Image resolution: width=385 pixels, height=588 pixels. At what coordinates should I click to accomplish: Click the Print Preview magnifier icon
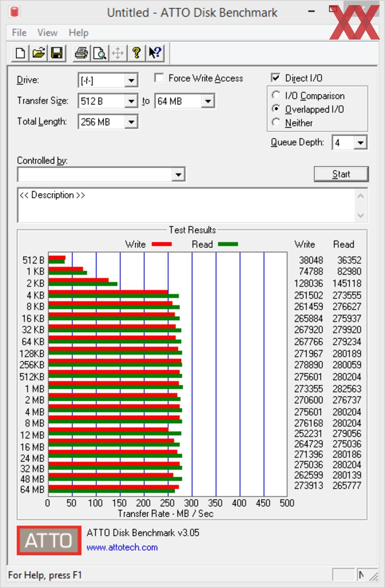tap(100, 53)
